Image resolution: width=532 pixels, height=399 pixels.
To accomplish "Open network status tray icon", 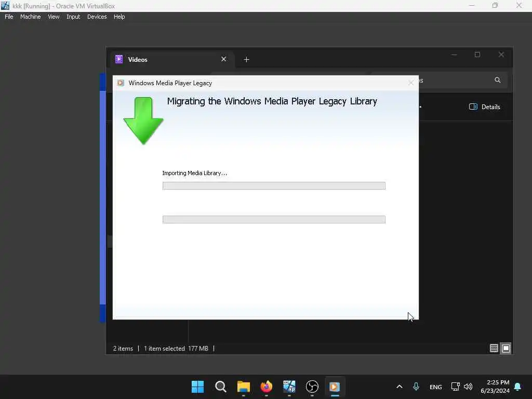I will tap(455, 387).
